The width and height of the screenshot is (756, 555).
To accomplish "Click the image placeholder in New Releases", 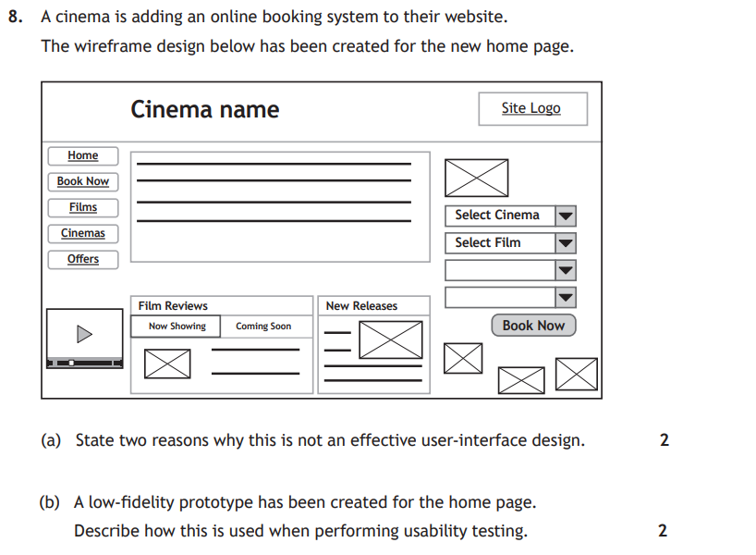I will [390, 339].
